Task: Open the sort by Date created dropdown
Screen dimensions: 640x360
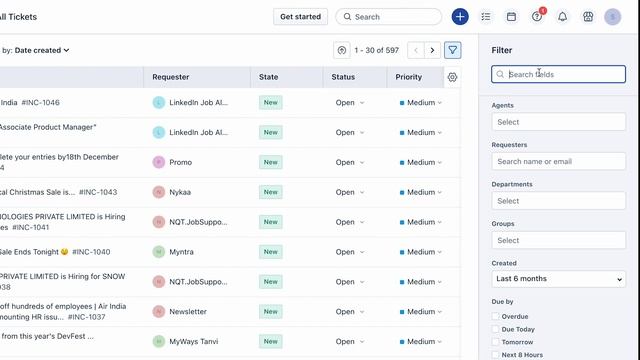Action: 42,50
